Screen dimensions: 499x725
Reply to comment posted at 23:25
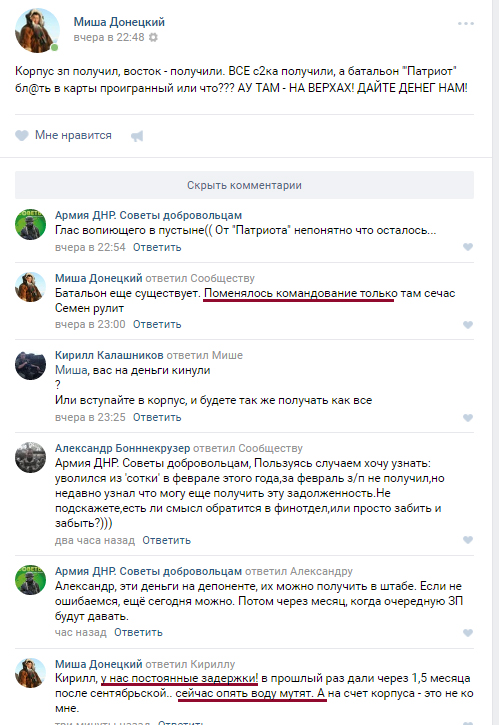click(157, 417)
